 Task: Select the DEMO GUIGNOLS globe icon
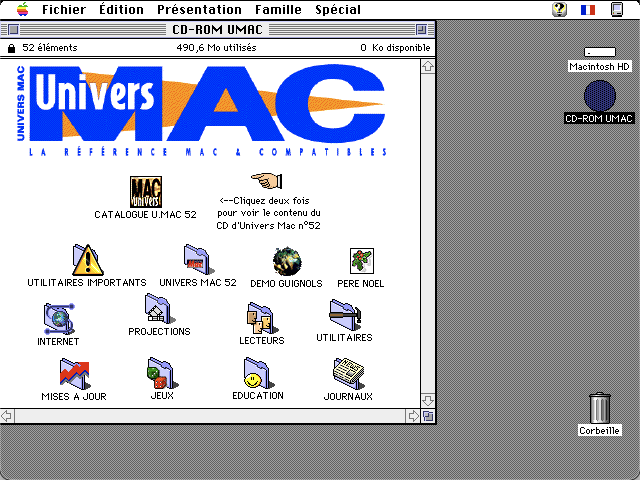(x=287, y=261)
